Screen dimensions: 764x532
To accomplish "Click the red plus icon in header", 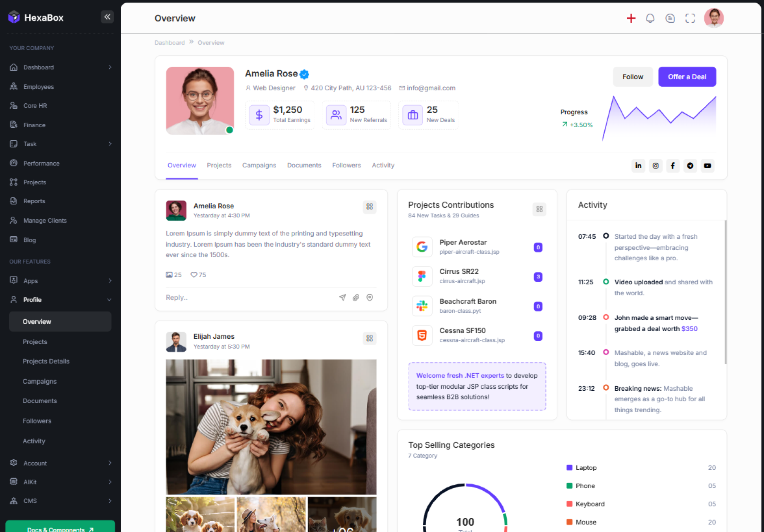I will [631, 18].
